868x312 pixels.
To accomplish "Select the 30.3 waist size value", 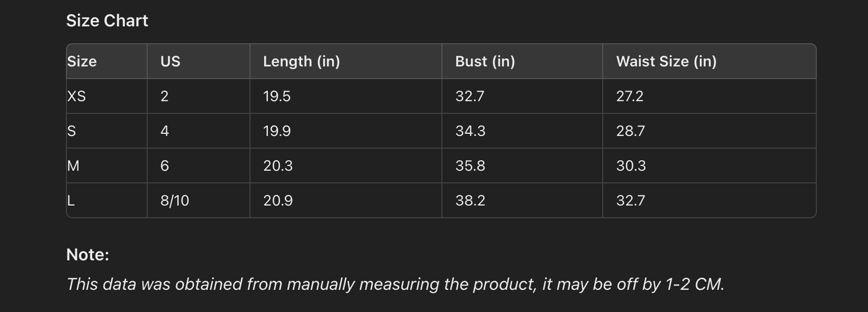I will tap(631, 166).
